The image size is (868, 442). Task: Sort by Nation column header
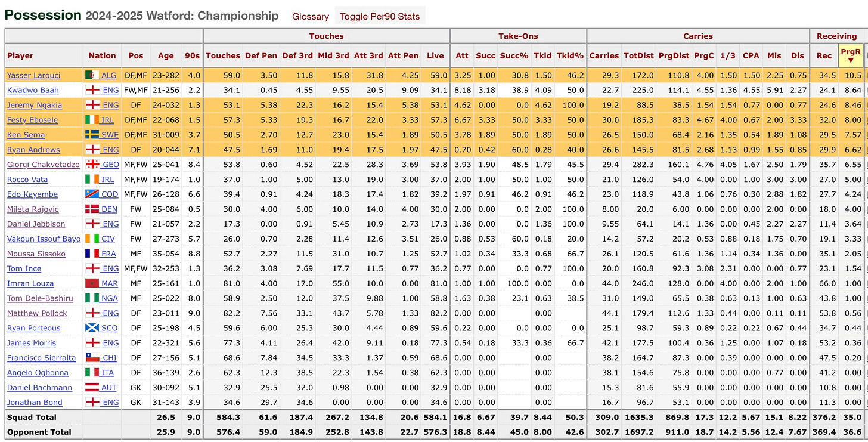[102, 55]
